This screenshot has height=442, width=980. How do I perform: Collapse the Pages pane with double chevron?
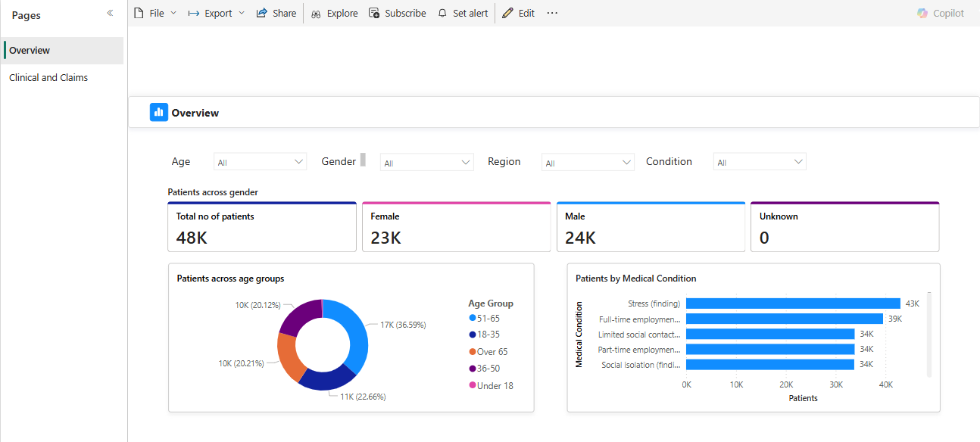tap(110, 14)
